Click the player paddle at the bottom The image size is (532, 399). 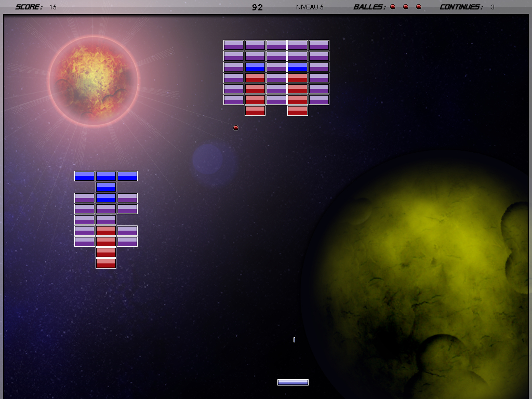(293, 382)
